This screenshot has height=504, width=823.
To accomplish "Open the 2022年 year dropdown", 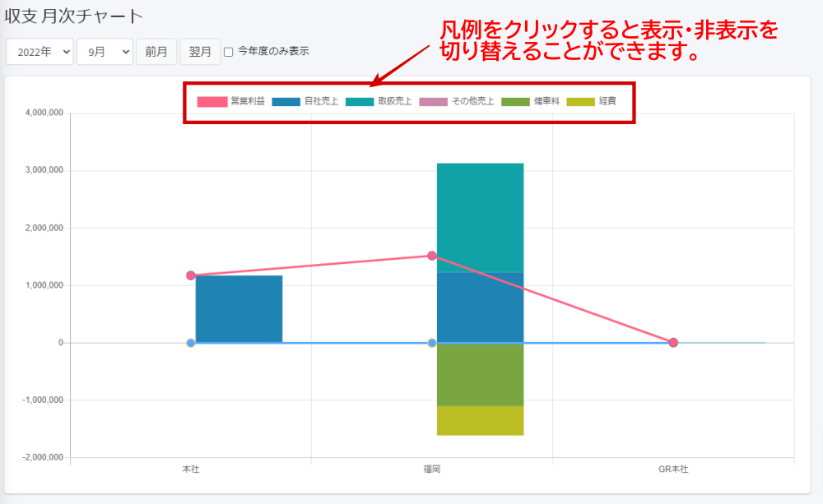I will tap(40, 52).
